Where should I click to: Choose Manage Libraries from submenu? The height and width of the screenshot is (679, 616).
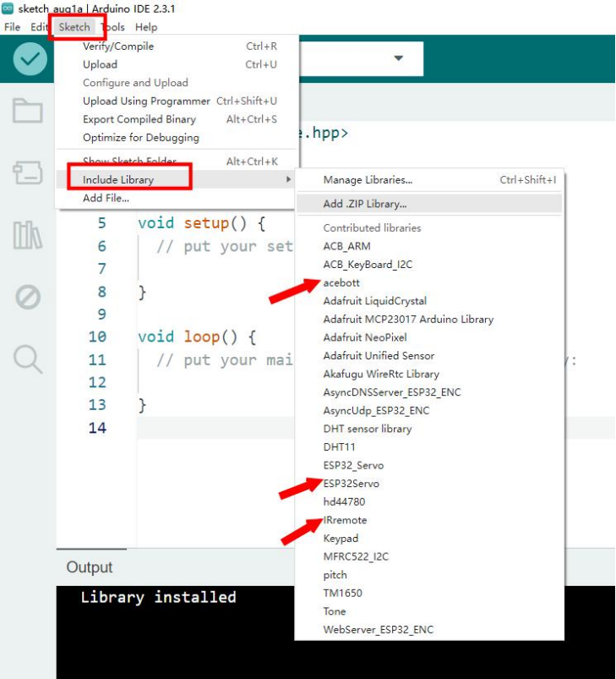click(368, 180)
